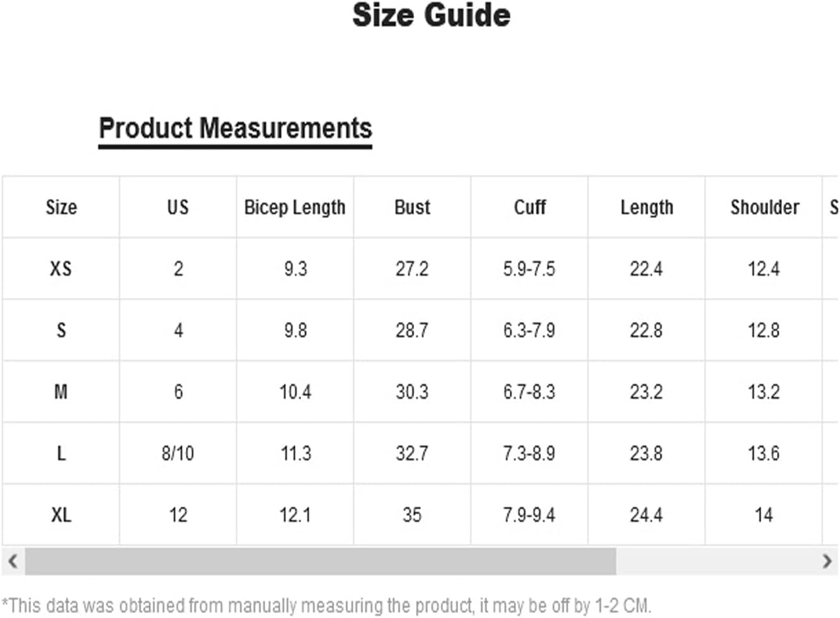Click the Bust column header

[412, 207]
